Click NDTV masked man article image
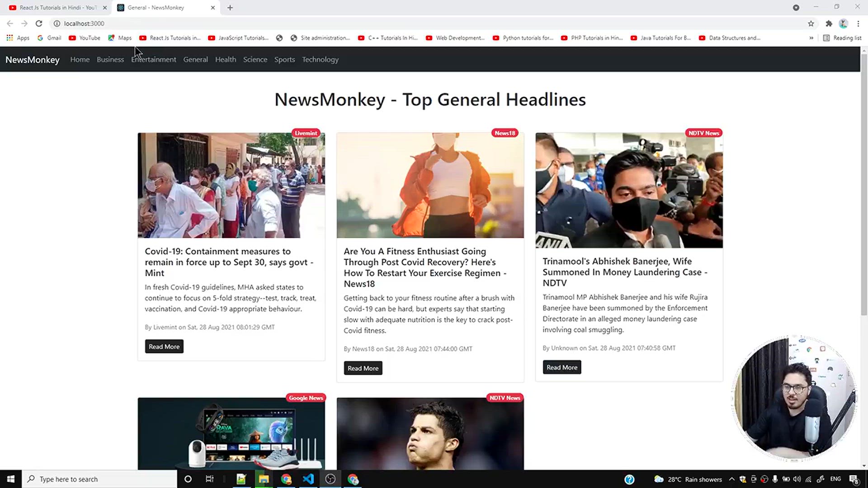868x488 pixels. coord(629,190)
